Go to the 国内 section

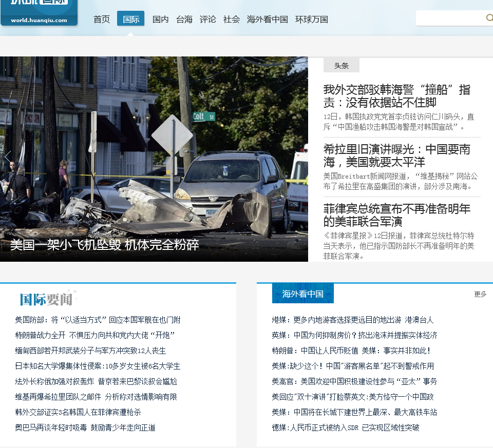pyautogui.click(x=160, y=19)
